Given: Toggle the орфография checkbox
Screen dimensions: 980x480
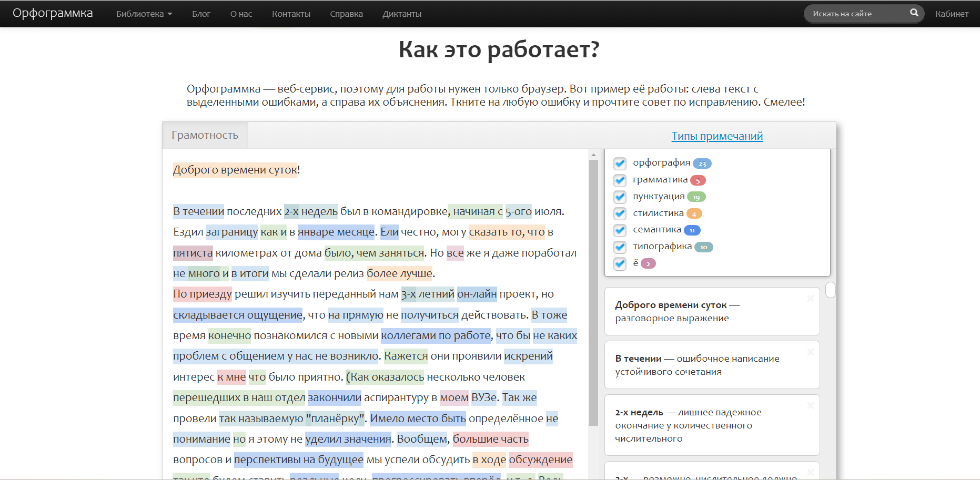Looking at the screenshot, I should (620, 164).
